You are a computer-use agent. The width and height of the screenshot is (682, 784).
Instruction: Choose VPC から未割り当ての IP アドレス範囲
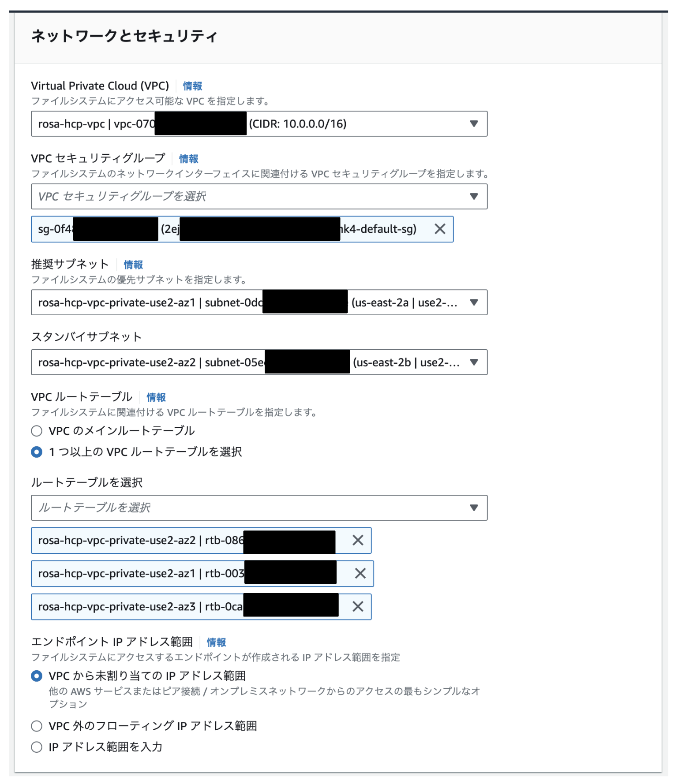click(x=37, y=676)
